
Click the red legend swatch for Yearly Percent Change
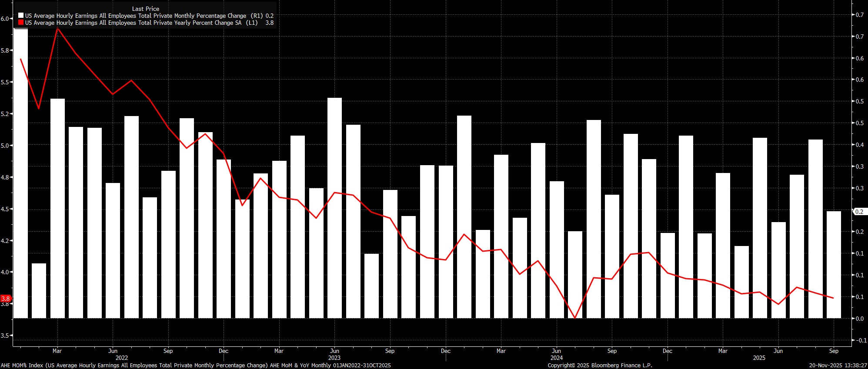[x=21, y=23]
